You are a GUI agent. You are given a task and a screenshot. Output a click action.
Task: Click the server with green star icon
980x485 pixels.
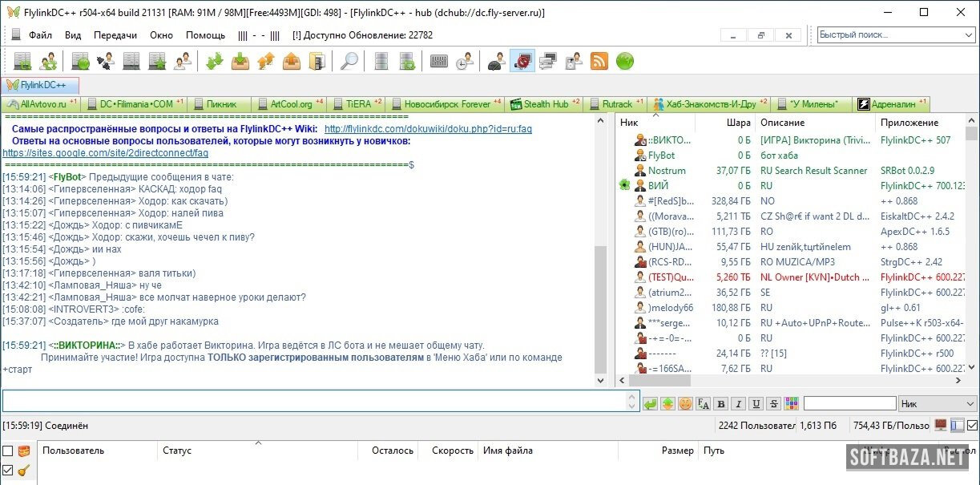tap(157, 61)
